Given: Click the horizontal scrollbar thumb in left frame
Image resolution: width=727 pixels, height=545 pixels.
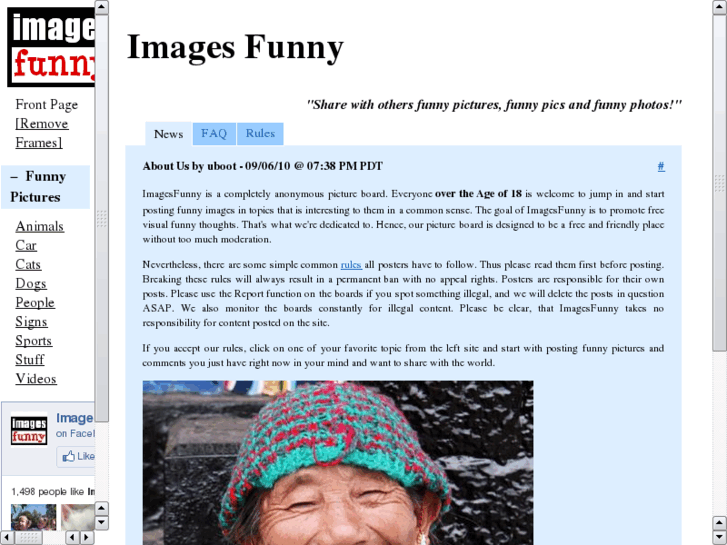Looking at the screenshot, I should pos(28,538).
